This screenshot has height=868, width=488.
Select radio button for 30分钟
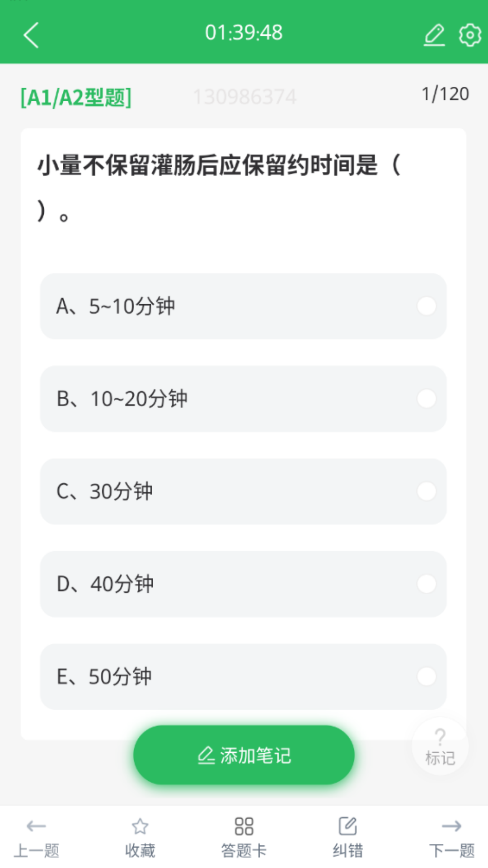click(427, 491)
